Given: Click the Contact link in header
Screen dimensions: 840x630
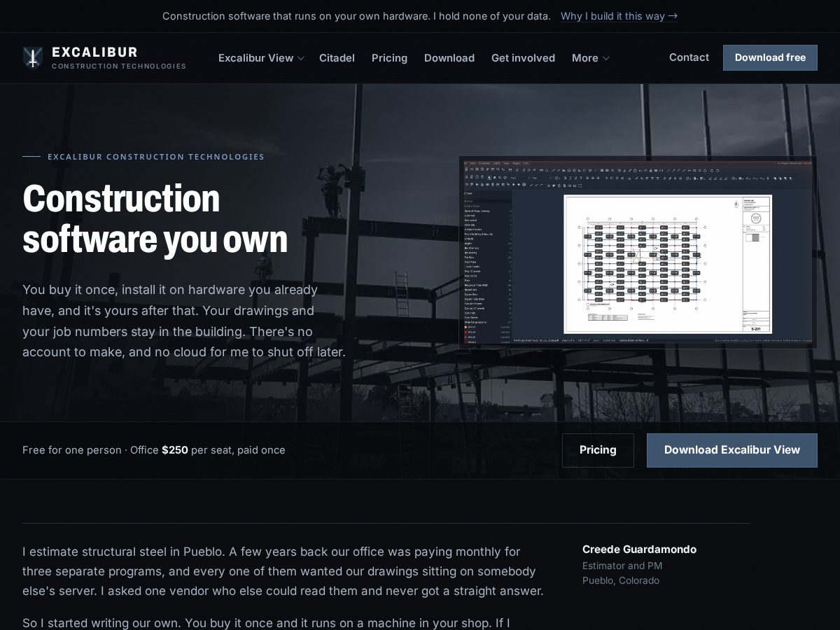Looking at the screenshot, I should [689, 57].
